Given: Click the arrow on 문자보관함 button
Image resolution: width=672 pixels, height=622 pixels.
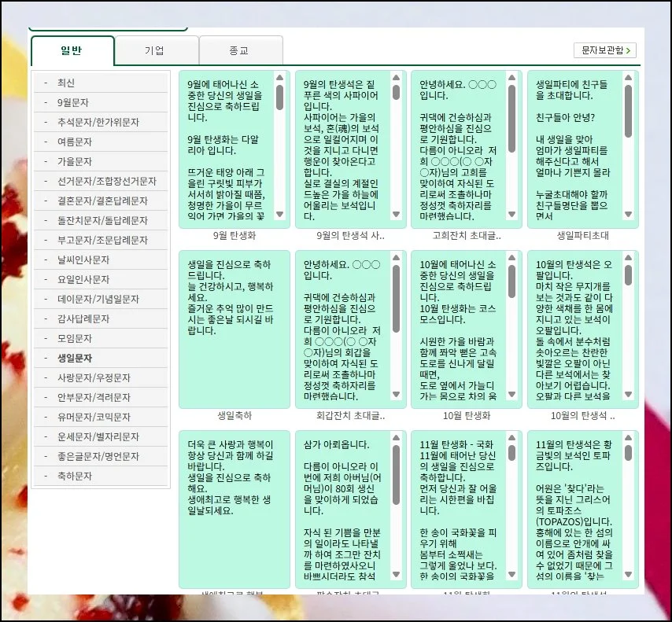Looking at the screenshot, I should point(630,50).
